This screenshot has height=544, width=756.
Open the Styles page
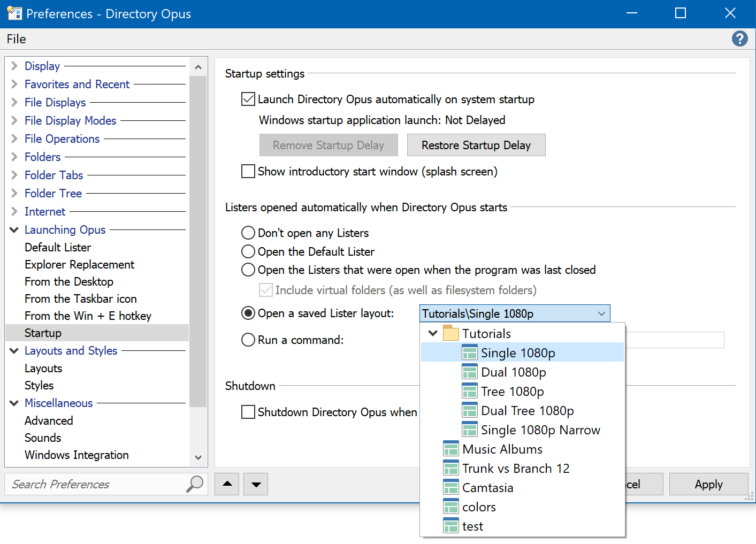[x=39, y=385]
